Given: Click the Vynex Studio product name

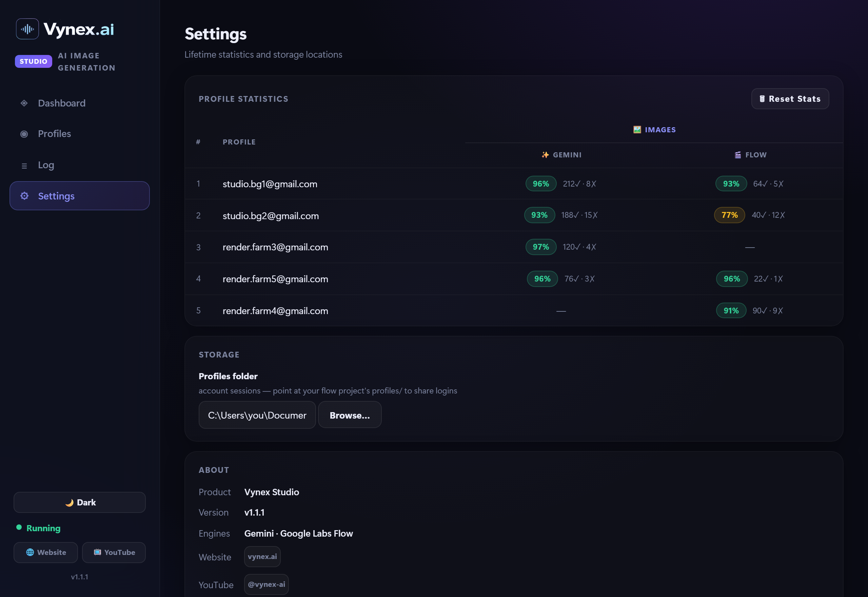Looking at the screenshot, I should click(x=272, y=492).
